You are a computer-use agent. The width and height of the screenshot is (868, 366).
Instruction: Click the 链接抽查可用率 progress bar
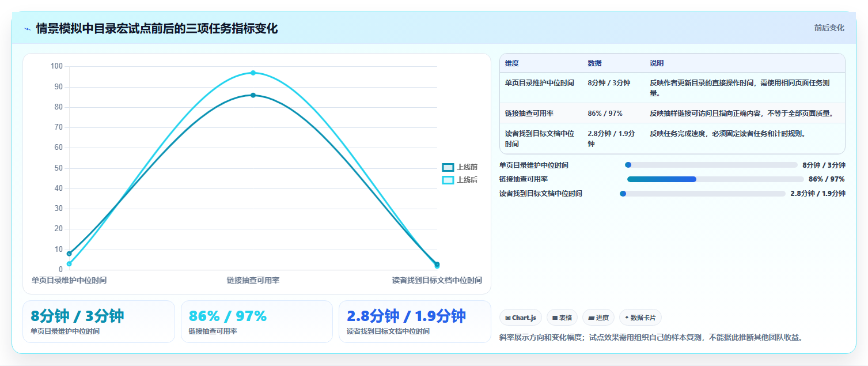(x=715, y=179)
